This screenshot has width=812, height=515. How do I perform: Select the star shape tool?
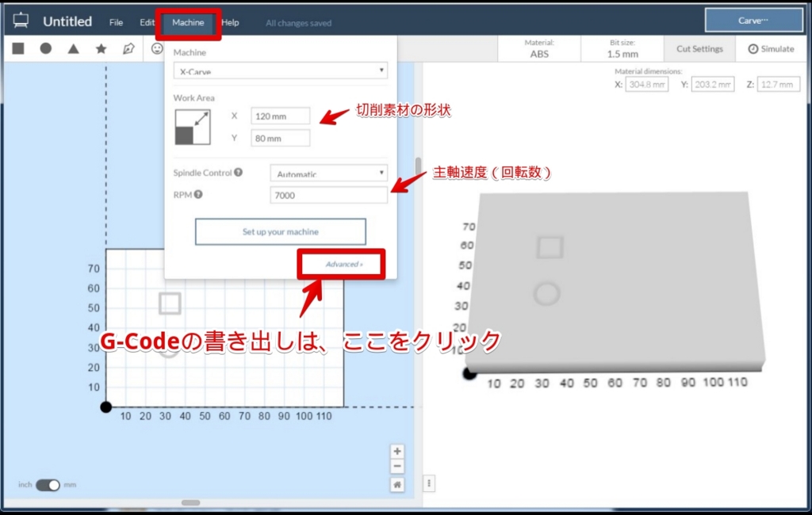tap(101, 48)
